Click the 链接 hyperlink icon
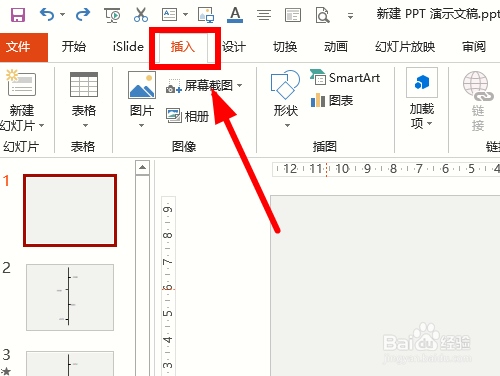 coord(478,86)
